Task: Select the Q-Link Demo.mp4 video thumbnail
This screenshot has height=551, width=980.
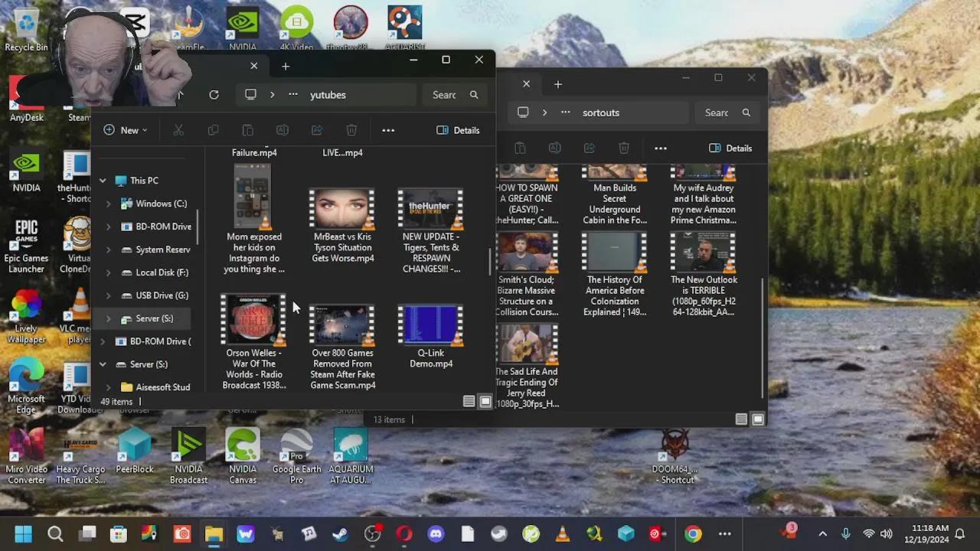Action: (430, 337)
